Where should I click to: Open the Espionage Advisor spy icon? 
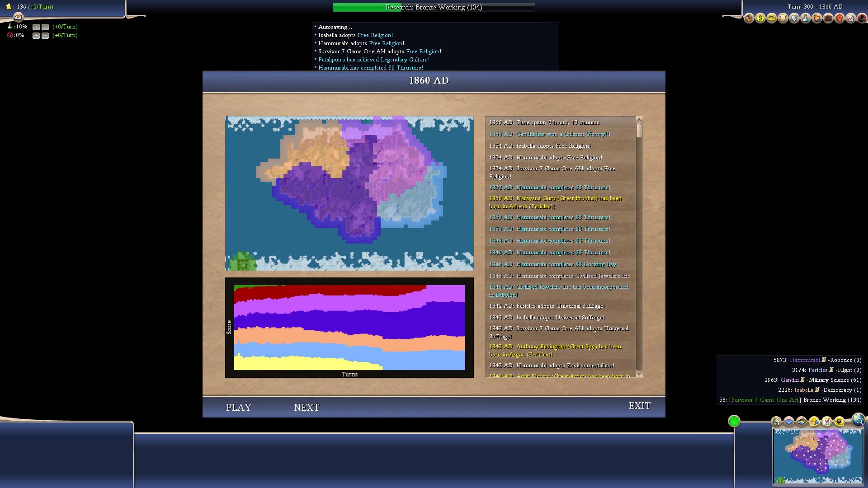point(862,18)
